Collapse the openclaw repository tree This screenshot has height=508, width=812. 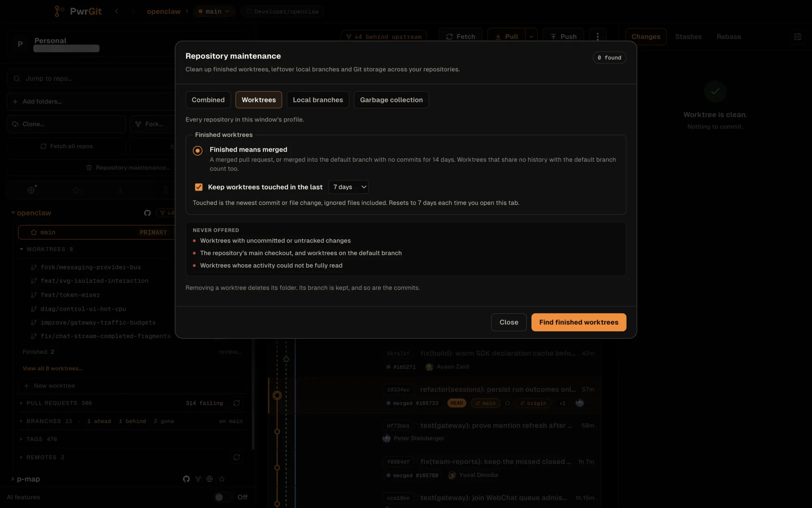click(x=13, y=213)
